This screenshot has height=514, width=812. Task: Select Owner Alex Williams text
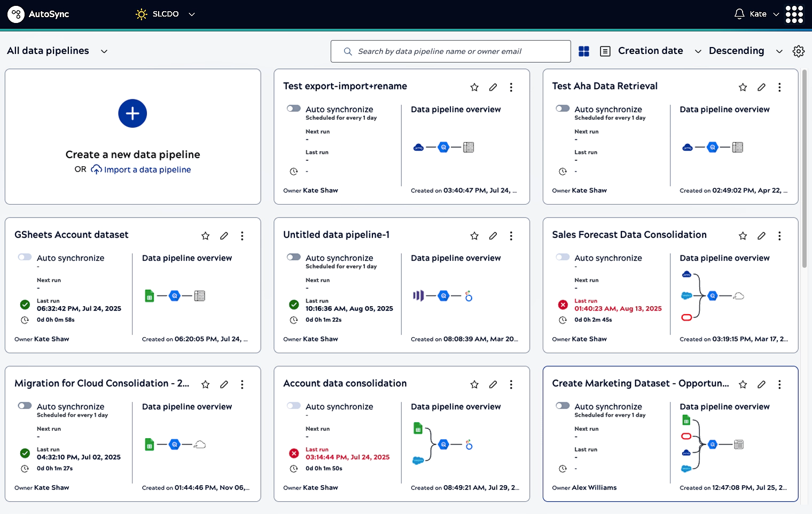pyautogui.click(x=584, y=487)
